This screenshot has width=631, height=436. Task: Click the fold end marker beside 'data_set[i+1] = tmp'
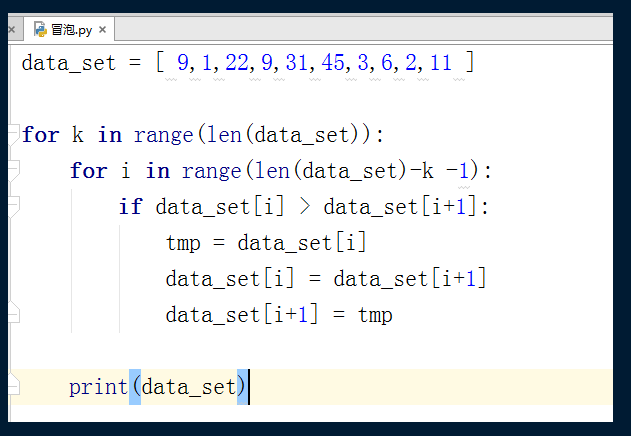tap(14, 312)
